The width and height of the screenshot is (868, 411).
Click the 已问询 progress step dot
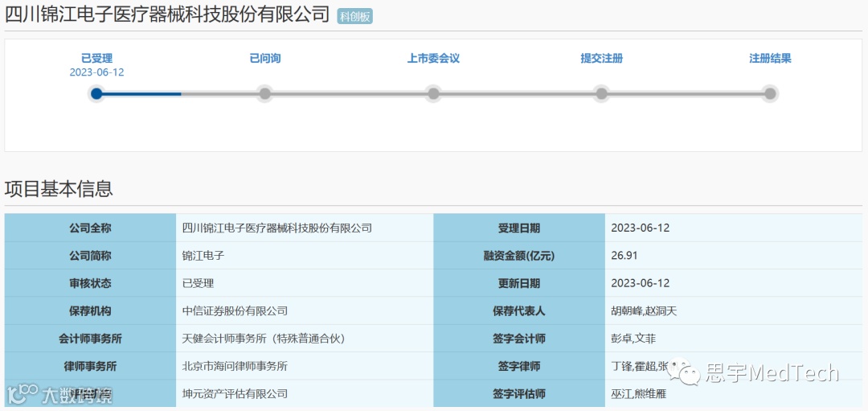tap(265, 93)
